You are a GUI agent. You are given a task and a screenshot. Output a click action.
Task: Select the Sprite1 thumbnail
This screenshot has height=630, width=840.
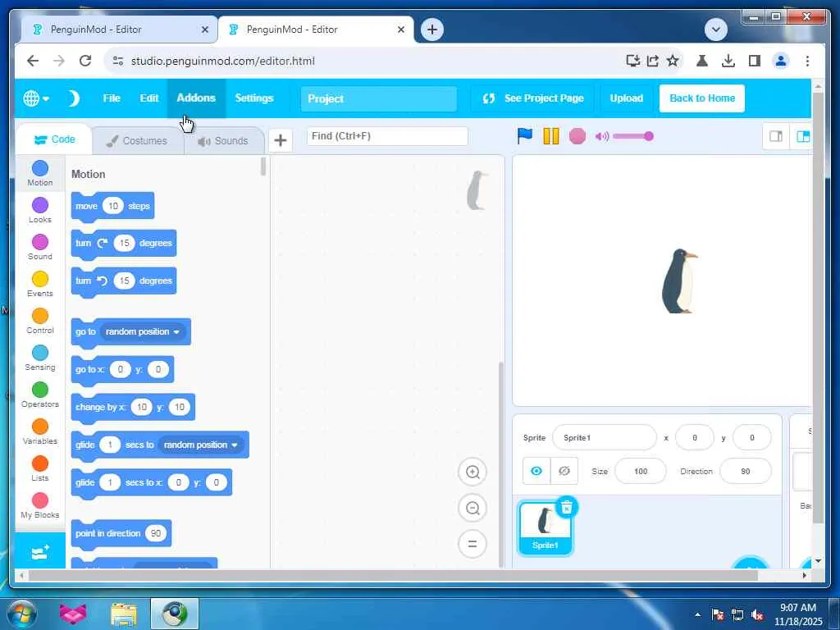click(545, 527)
